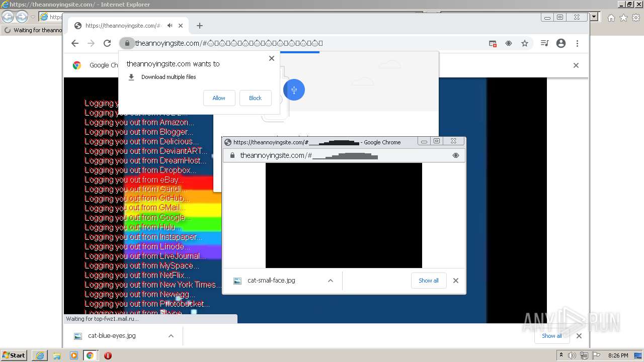Click the pop-up blocked icon in address bar
This screenshot has width=644, height=362.
click(493, 44)
